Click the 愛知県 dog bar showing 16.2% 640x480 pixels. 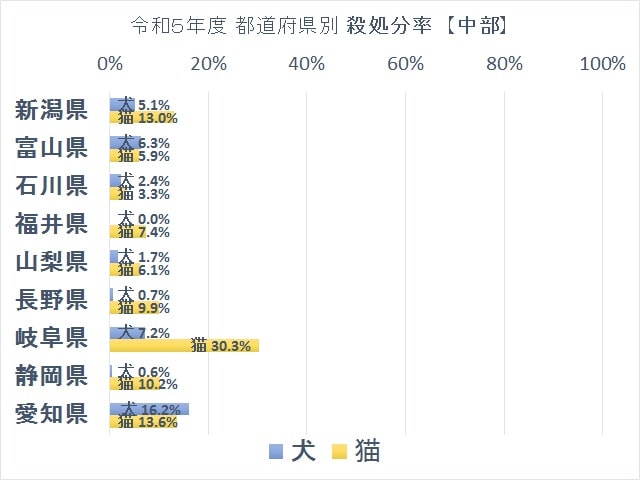pyautogui.click(x=149, y=409)
